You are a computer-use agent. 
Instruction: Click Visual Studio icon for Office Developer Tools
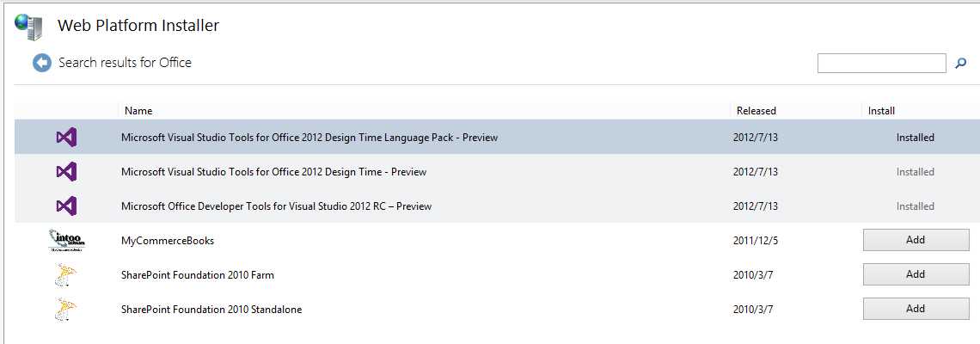coord(66,206)
